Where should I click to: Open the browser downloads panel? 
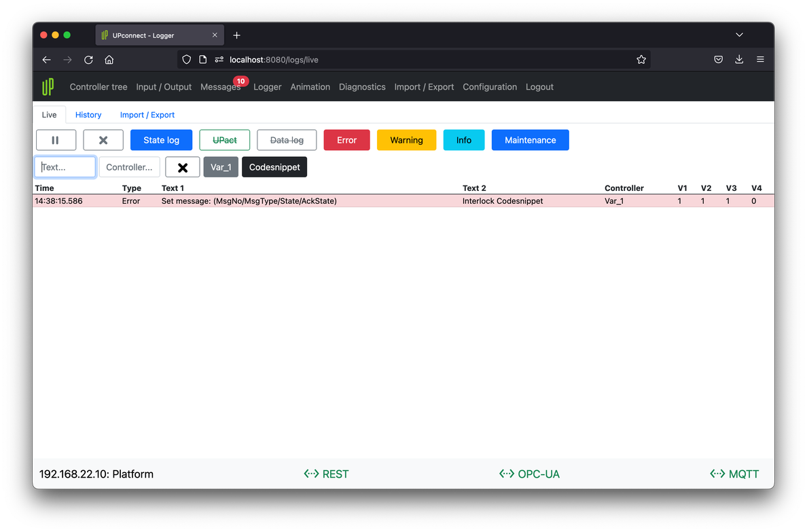tap(739, 60)
